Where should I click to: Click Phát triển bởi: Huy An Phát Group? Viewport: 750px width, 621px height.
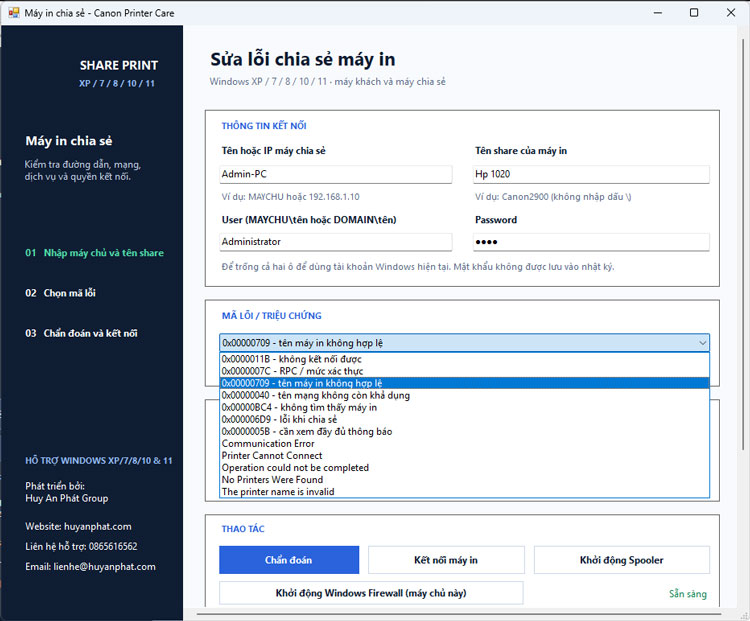66,492
